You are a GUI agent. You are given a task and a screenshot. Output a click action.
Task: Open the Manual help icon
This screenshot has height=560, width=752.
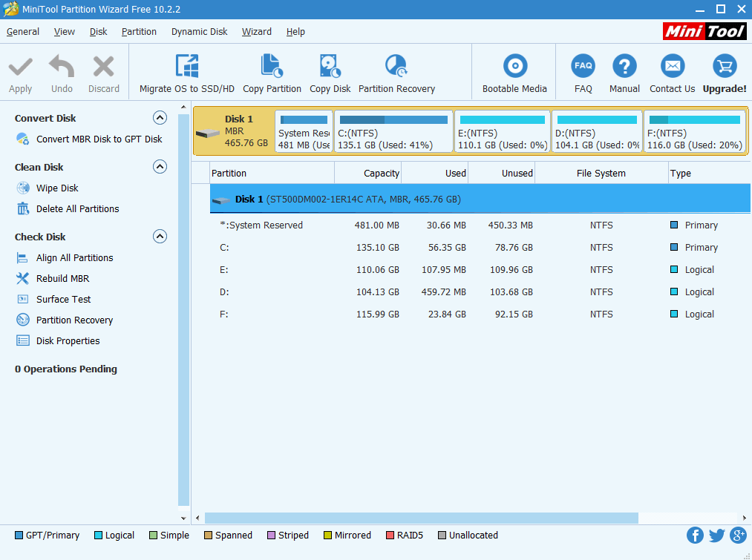(x=624, y=67)
